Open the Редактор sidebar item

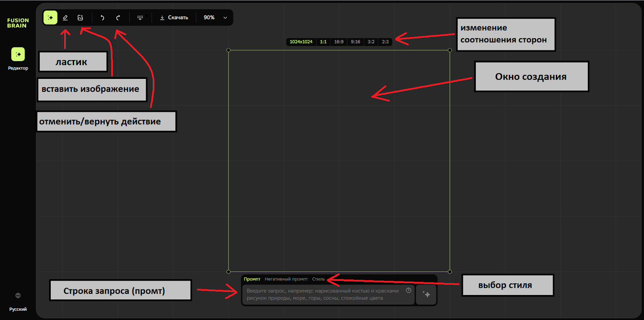(18, 59)
